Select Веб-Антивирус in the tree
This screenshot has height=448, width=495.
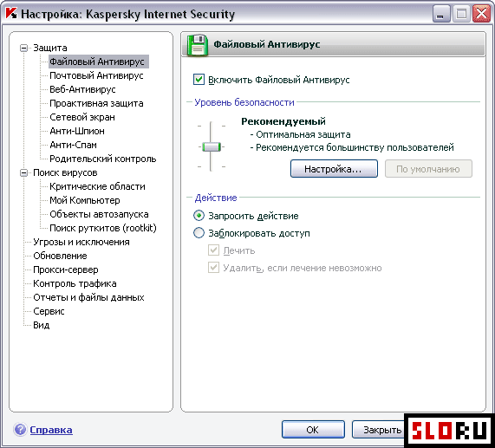coord(82,89)
